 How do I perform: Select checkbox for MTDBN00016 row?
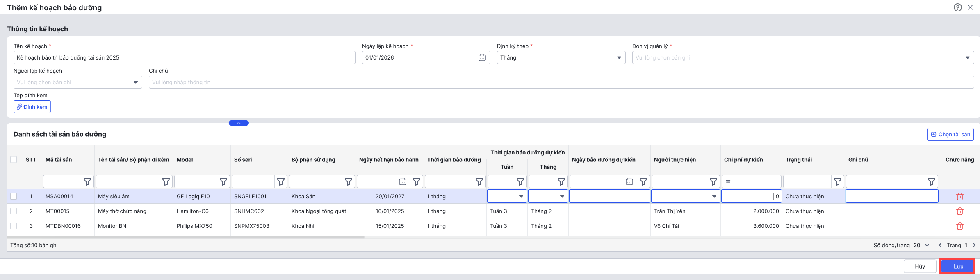click(x=14, y=226)
